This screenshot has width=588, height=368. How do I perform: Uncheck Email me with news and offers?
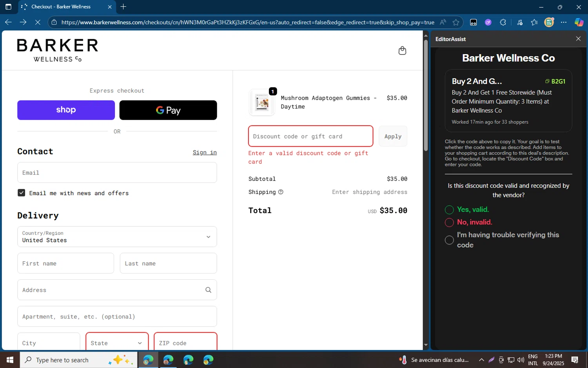pos(21,193)
